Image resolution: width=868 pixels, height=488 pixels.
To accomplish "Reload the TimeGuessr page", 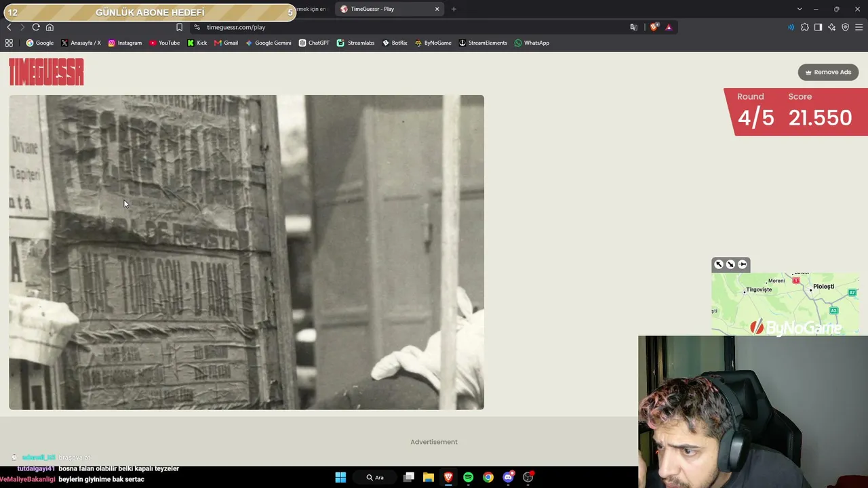I will (36, 27).
